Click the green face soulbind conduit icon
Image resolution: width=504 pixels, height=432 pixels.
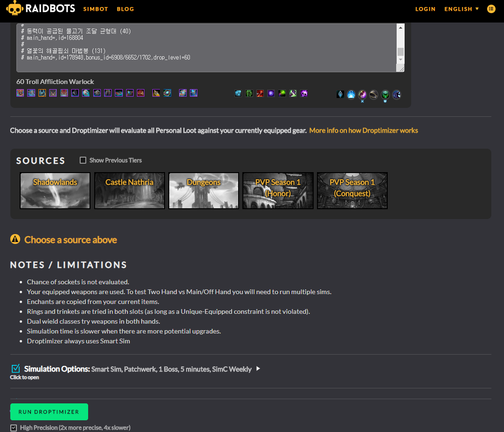pos(385,95)
